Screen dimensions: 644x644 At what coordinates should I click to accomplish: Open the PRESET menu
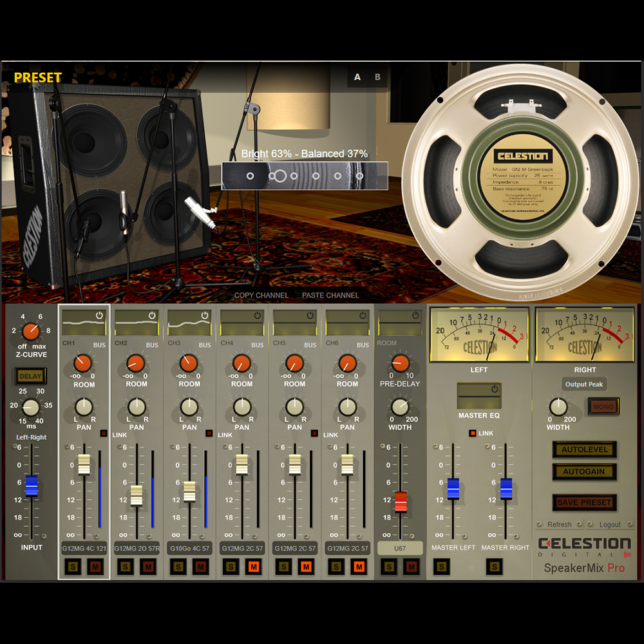tap(38, 78)
